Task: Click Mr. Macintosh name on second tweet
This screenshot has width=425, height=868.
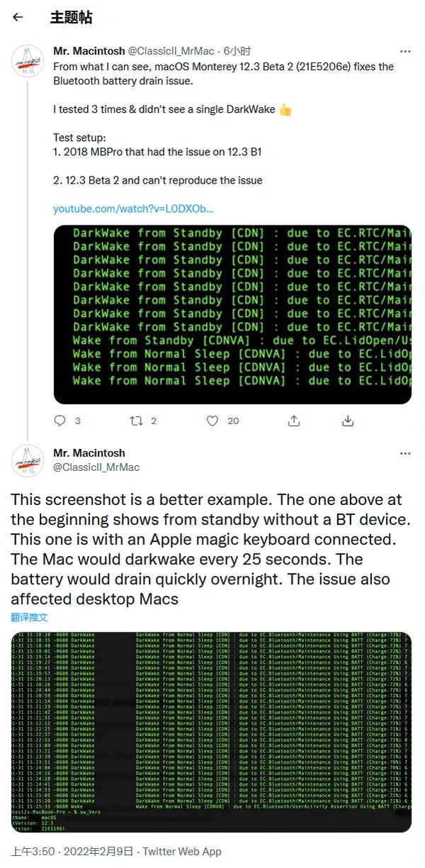Action: coord(89,453)
